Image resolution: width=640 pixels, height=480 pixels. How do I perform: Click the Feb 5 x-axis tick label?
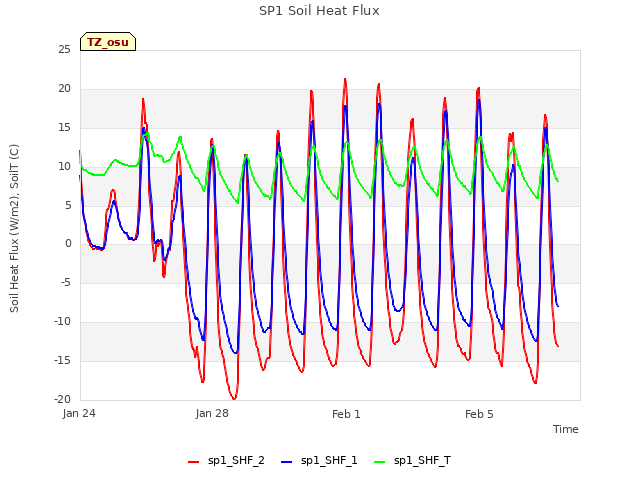click(x=479, y=414)
